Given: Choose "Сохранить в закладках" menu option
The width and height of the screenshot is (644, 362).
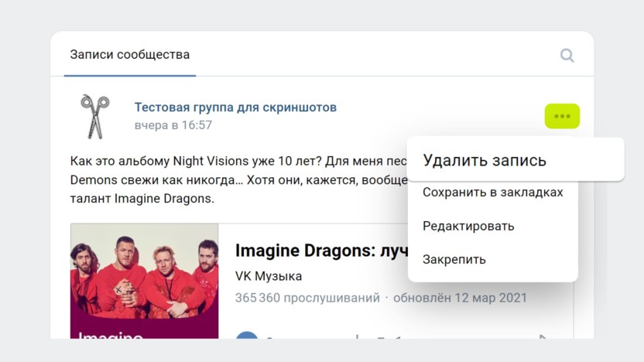Looking at the screenshot, I should (492, 193).
